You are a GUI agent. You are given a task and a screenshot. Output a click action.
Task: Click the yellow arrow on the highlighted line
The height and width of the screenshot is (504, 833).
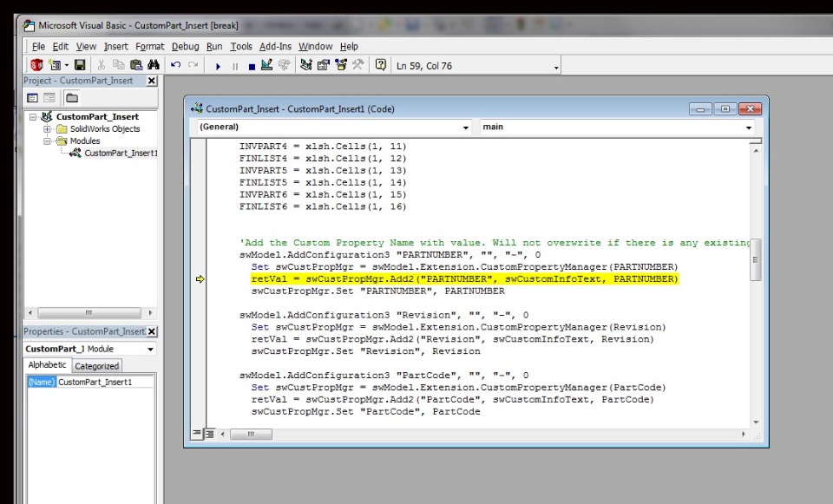tap(200, 279)
